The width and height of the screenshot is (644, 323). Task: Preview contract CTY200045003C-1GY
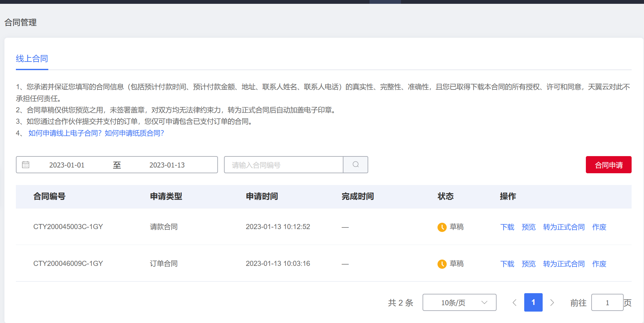click(x=528, y=227)
